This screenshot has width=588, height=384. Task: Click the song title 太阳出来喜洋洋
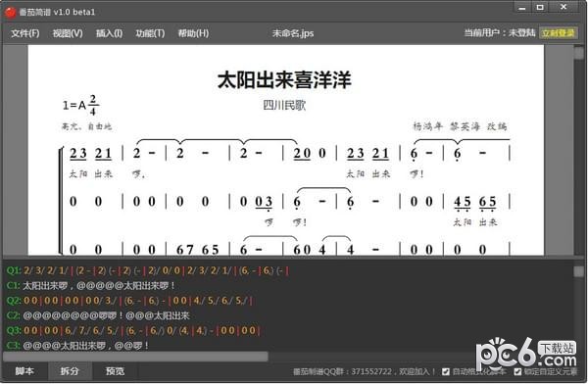pyautogui.click(x=284, y=80)
